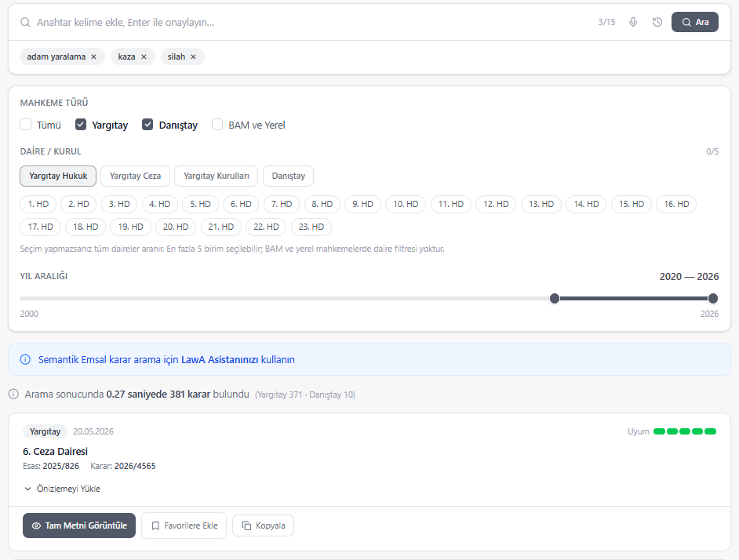Toggle the 7. HD chamber filter
The image size is (739, 560).
[282, 204]
